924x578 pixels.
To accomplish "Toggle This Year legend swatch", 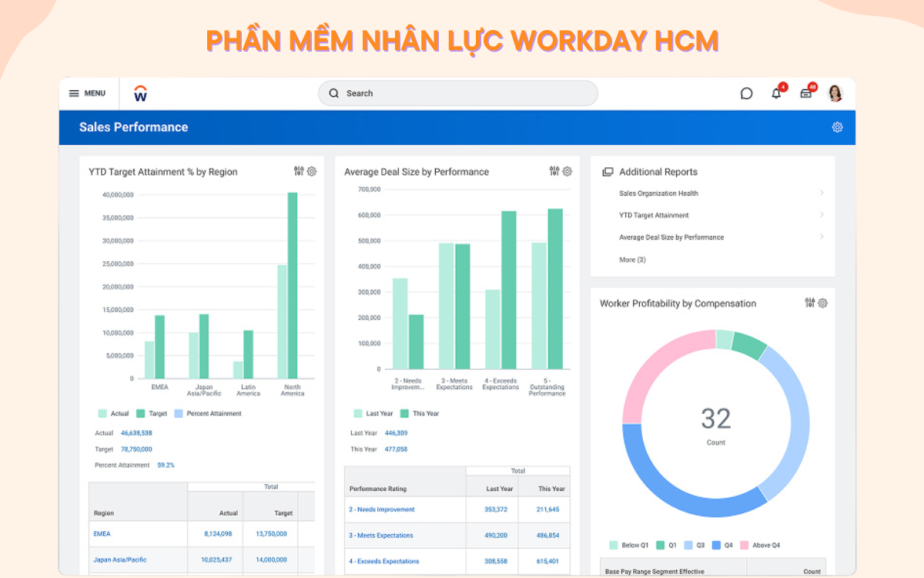I will [x=404, y=413].
